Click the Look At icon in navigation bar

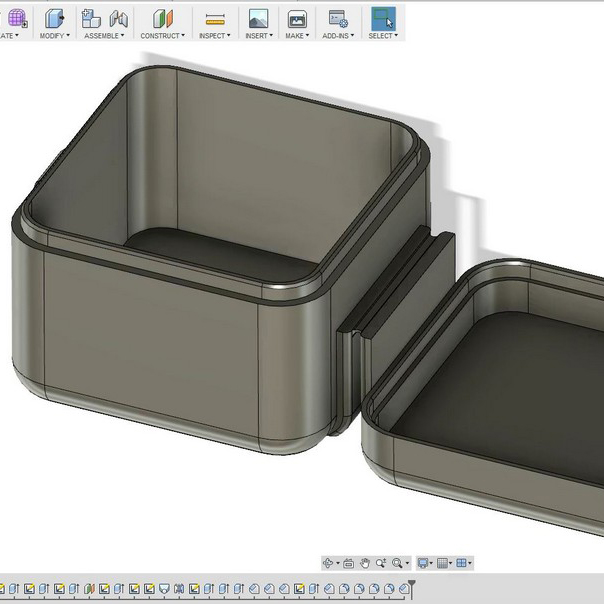click(x=348, y=563)
